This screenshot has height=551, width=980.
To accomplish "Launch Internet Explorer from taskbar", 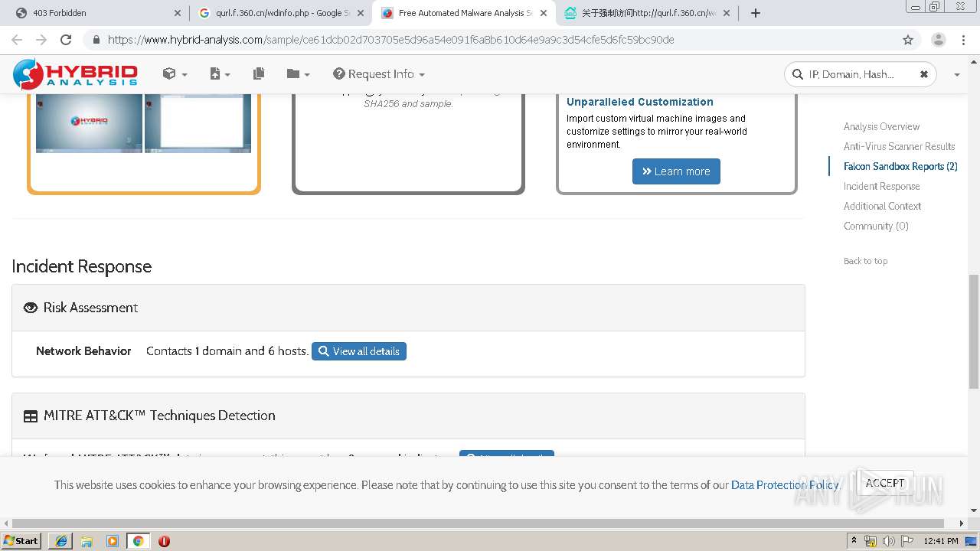I will tap(61, 541).
